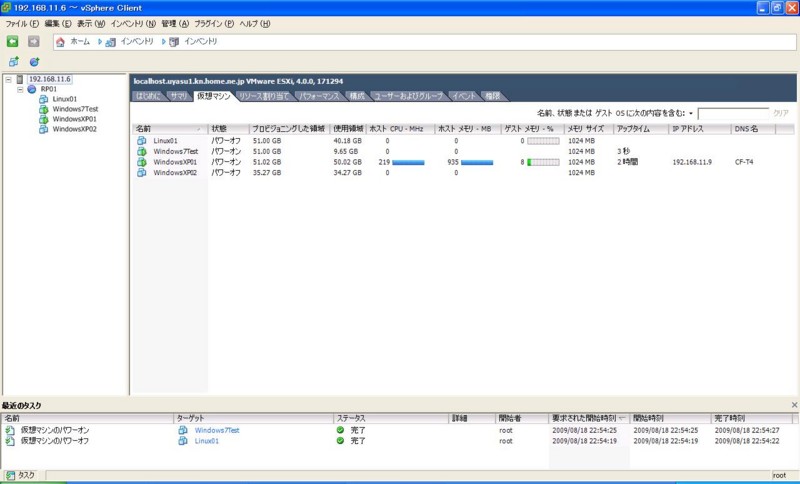Sort by the 名前 column header
Viewport: 800px width, 484px height.
[169, 129]
